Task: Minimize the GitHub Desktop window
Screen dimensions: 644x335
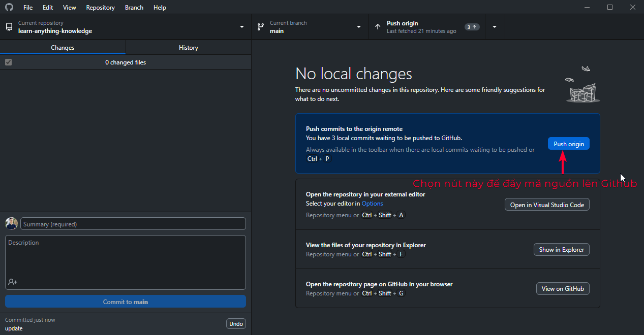Action: click(587, 7)
